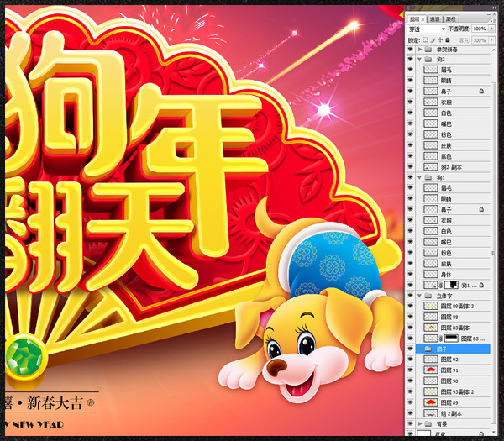This screenshot has width=504, height=441.
Task: Hide the 狗2 group via eye icon
Action: [x=410, y=59]
